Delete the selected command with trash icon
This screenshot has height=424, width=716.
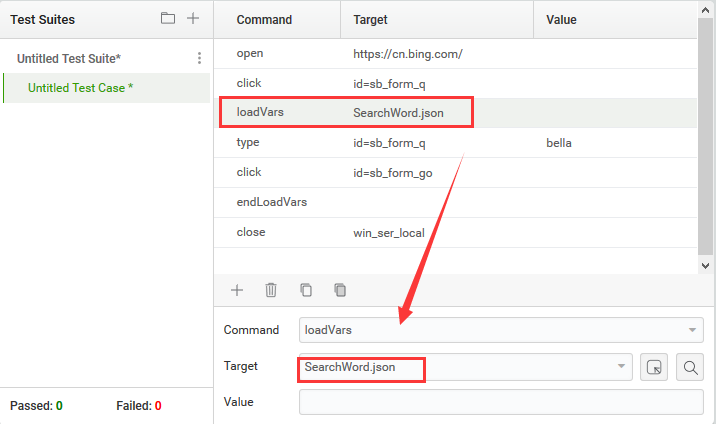click(x=271, y=290)
